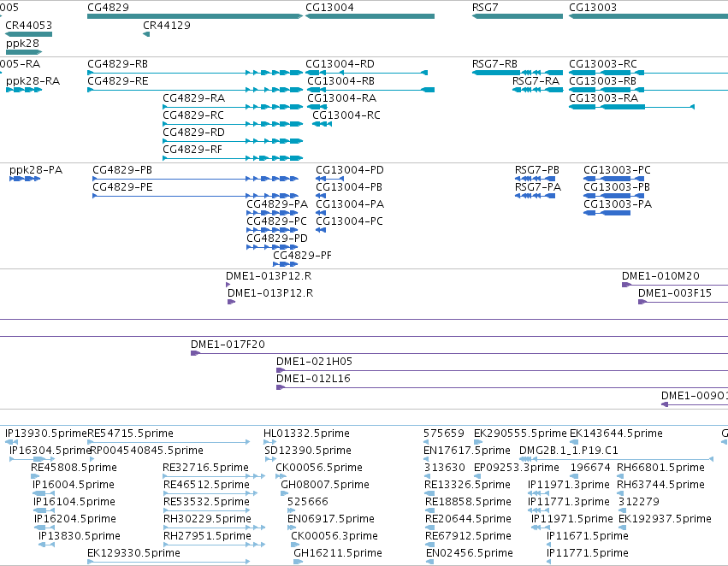Select EST EK143644.5prime
728x566 pixels.
click(x=616, y=433)
